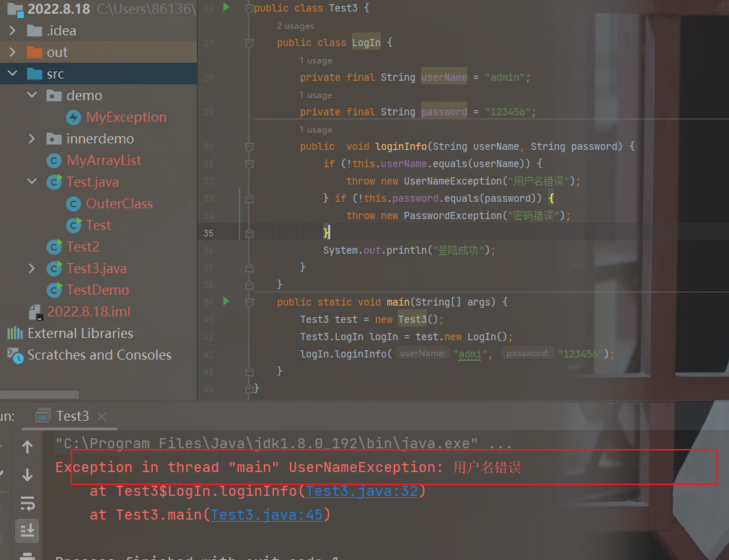The width and height of the screenshot is (729, 560).
Task: Expand the innerdemo package chevron
Action: click(x=32, y=138)
